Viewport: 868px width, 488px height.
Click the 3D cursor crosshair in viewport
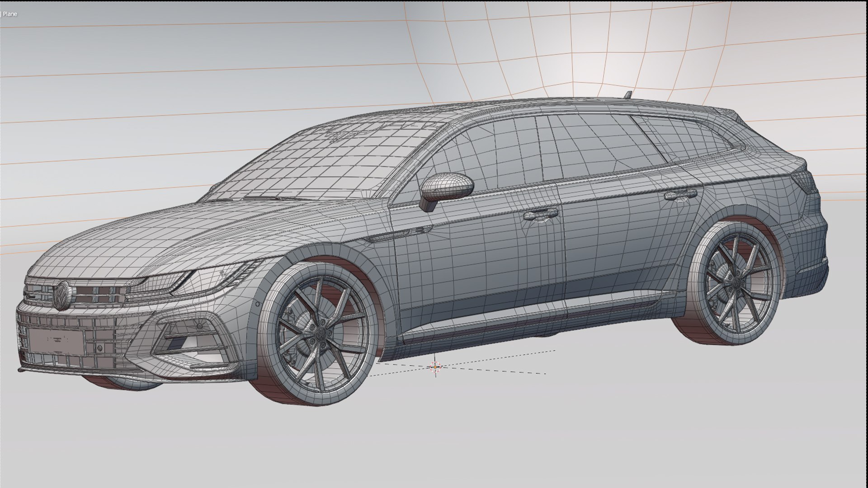pyautogui.click(x=435, y=367)
